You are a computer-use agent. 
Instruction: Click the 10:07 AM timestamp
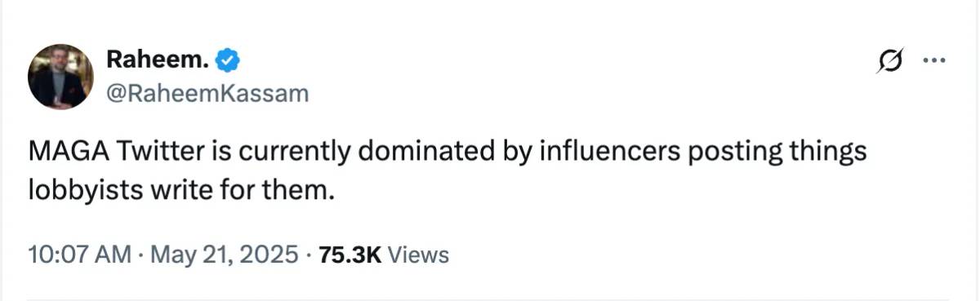click(x=79, y=255)
